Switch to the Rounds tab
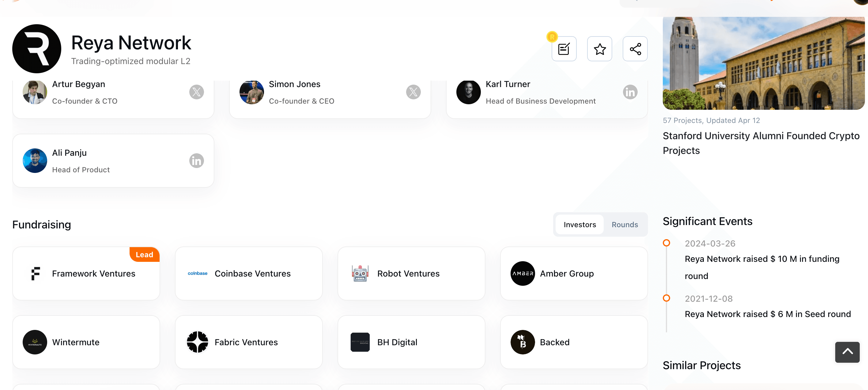This screenshot has width=868, height=390. point(625,224)
